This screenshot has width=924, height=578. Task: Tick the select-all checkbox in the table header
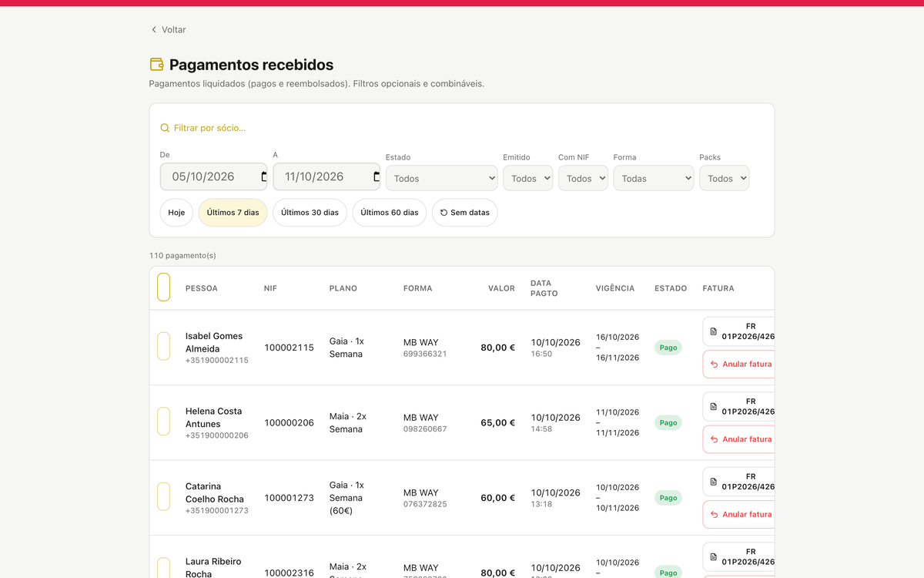(163, 287)
